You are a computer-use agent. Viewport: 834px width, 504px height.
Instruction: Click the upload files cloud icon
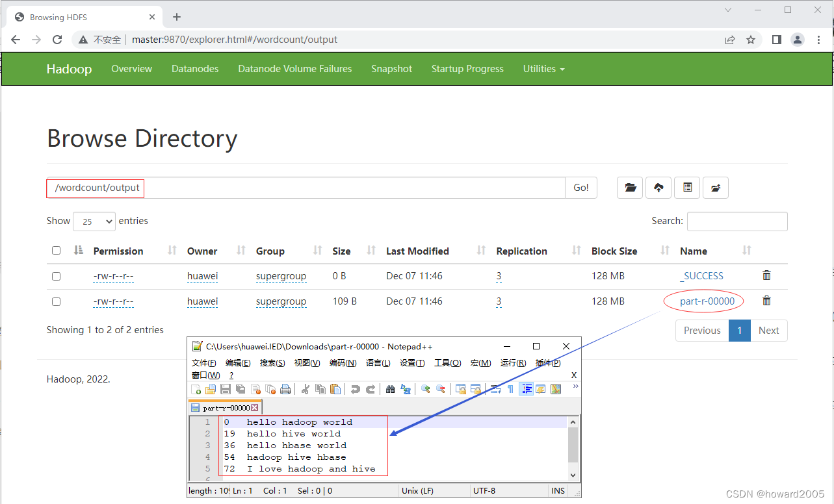pos(658,188)
